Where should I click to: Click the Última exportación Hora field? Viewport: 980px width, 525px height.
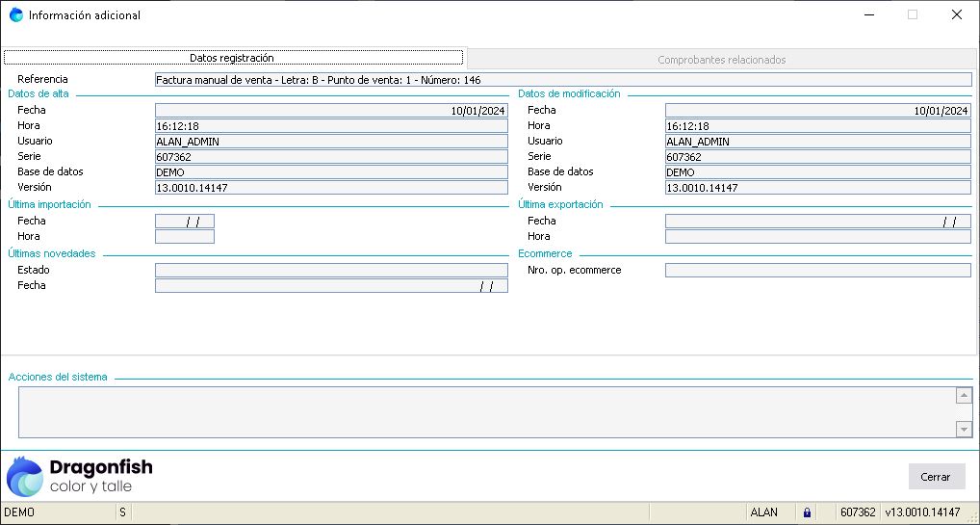pyautogui.click(x=818, y=237)
